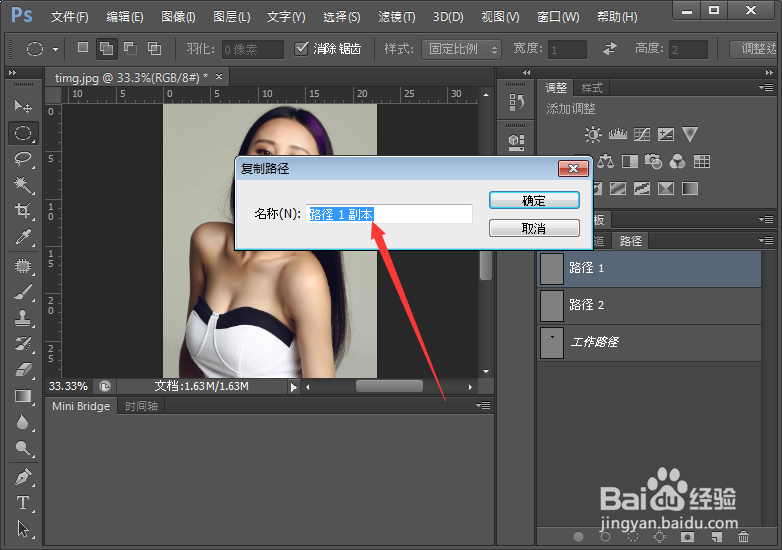The height and width of the screenshot is (550, 782).
Task: Open the History panel icon
Action: click(516, 102)
